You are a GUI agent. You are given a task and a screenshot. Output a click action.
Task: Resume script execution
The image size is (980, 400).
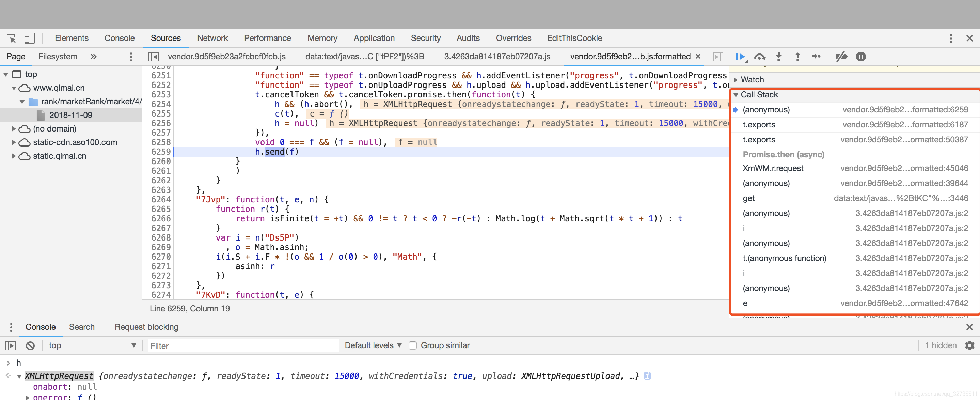click(741, 57)
